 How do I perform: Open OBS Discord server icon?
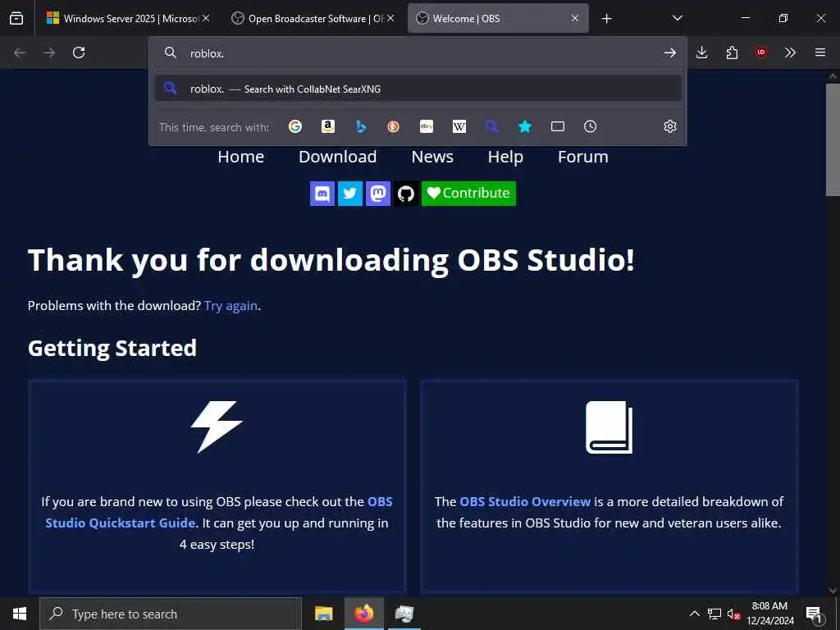click(322, 194)
